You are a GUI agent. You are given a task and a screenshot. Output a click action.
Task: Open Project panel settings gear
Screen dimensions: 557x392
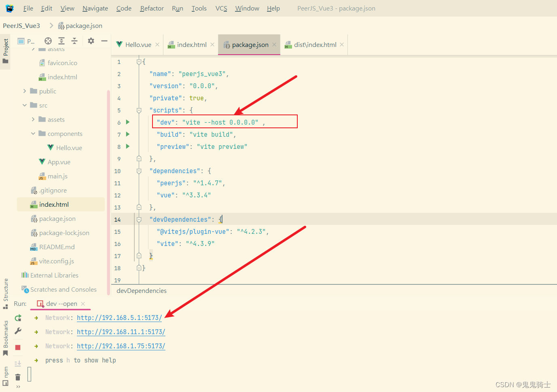pyautogui.click(x=91, y=41)
